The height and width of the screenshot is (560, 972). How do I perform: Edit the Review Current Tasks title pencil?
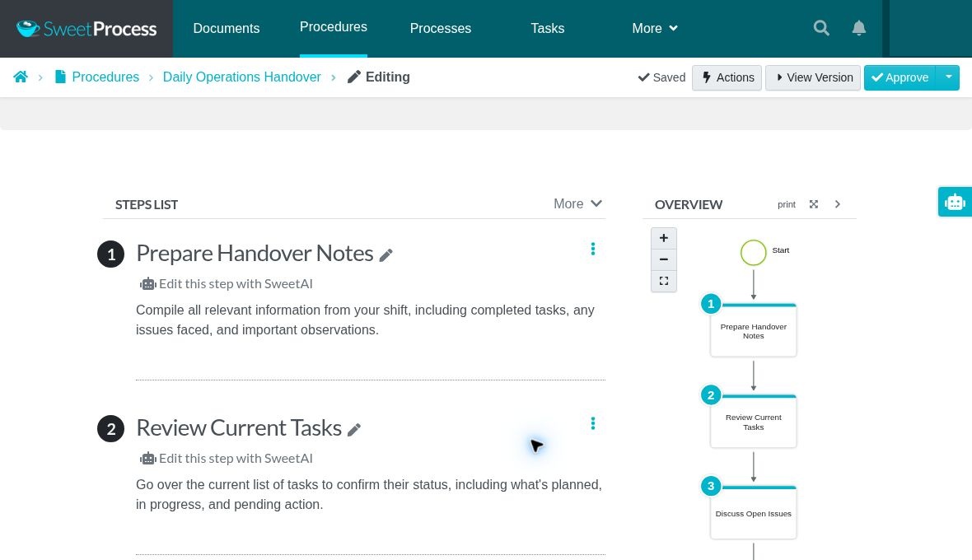coord(354,430)
